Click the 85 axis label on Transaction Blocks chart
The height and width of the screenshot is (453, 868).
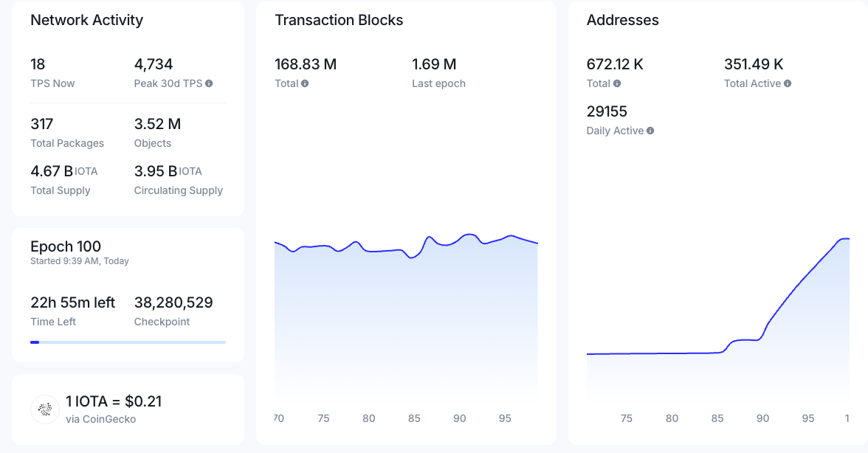tap(414, 418)
